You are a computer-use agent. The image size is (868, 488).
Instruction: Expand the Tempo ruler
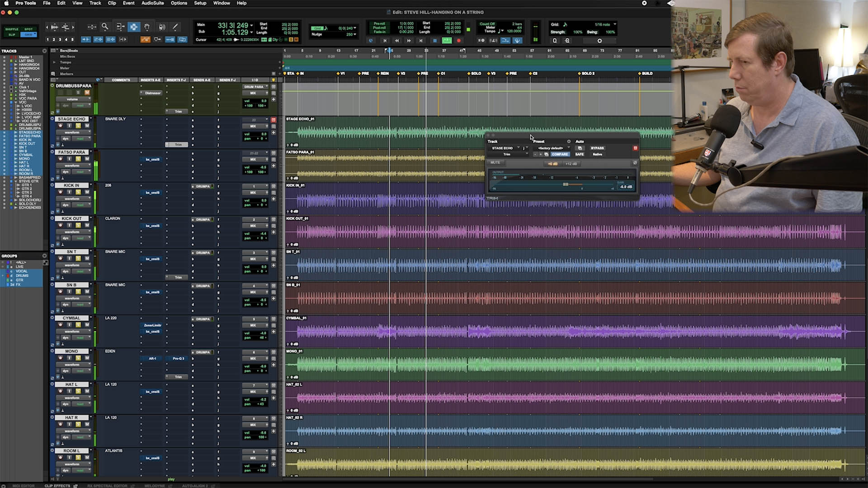(x=54, y=62)
